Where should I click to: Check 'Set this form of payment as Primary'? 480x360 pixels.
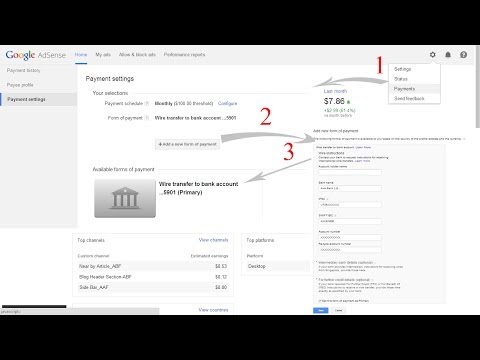point(318,301)
